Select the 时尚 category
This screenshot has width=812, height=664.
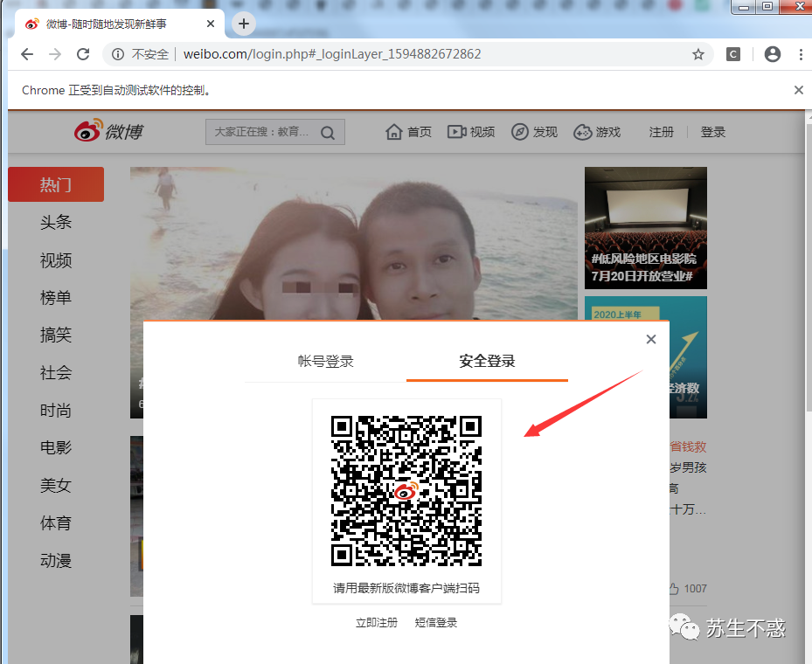(56, 411)
